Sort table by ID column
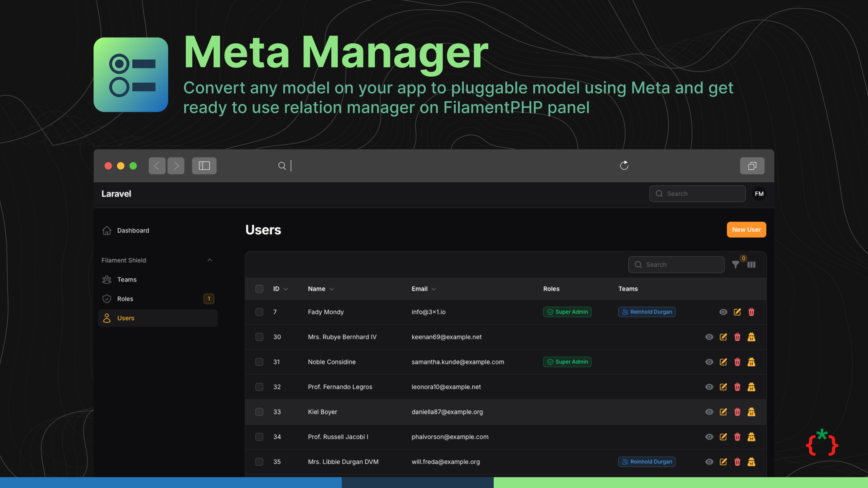 tap(280, 289)
